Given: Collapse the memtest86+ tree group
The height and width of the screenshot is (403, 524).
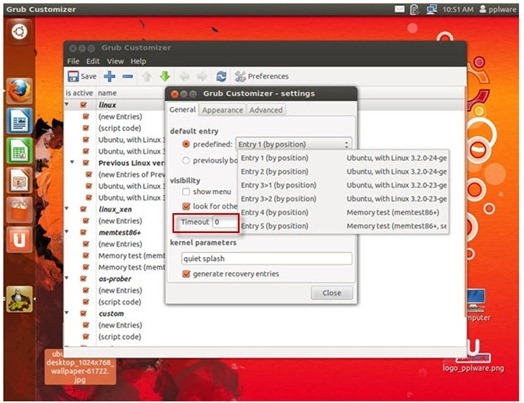Looking at the screenshot, I should 67,231.
